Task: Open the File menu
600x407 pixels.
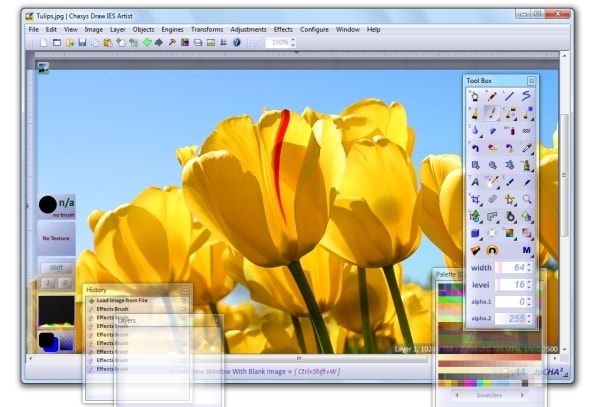Action: [x=33, y=29]
